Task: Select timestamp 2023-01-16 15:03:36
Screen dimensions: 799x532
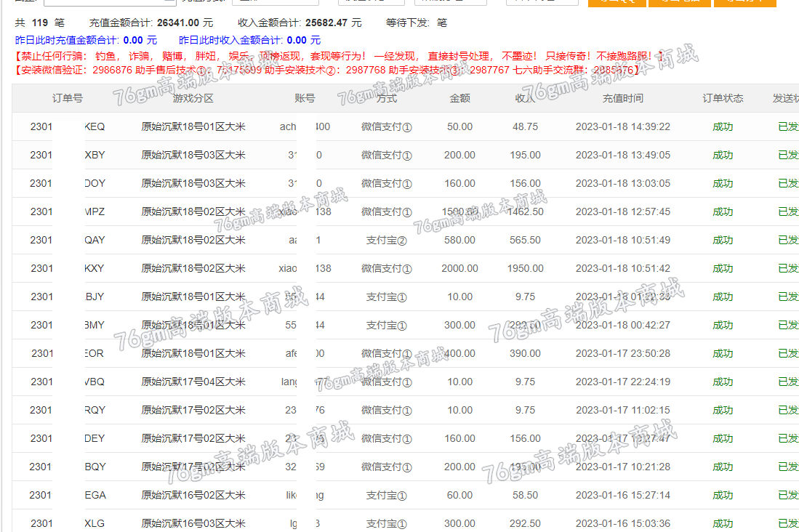Action: pos(622,523)
